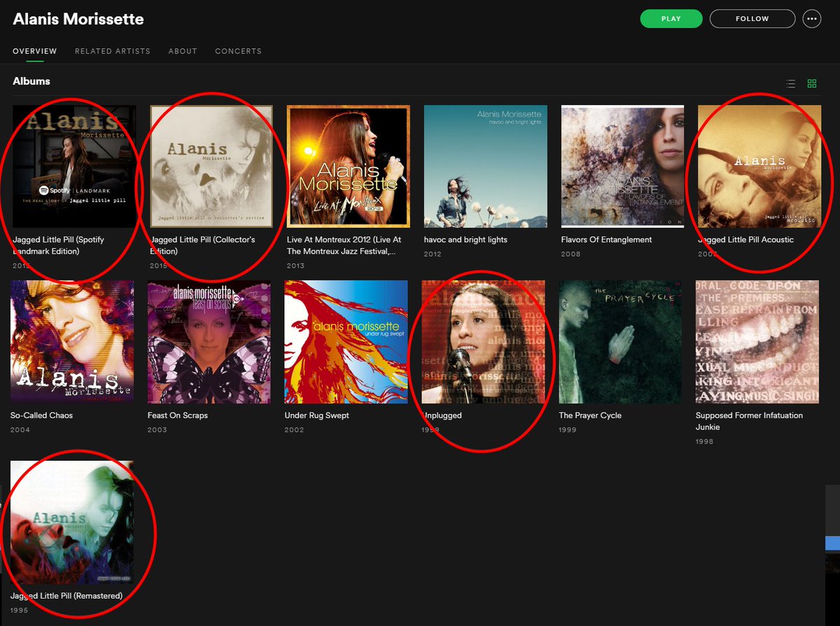
Task: Open havoc and bright lights cover
Action: point(486,166)
